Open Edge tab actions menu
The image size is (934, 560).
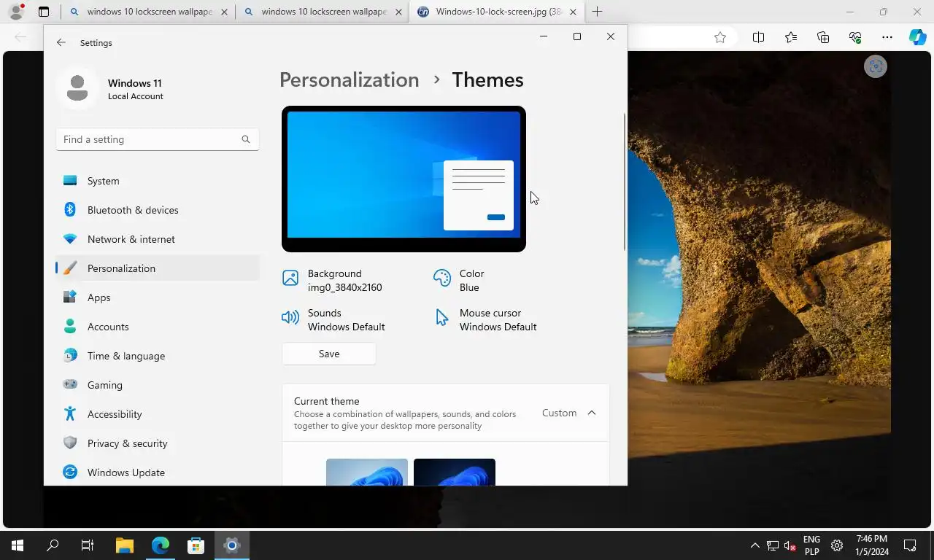click(44, 12)
